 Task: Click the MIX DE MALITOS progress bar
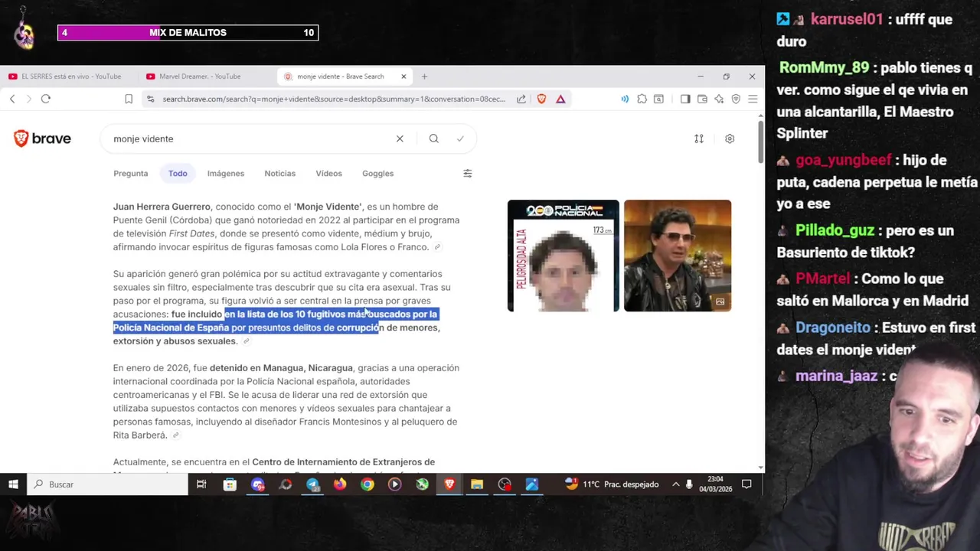point(188,32)
